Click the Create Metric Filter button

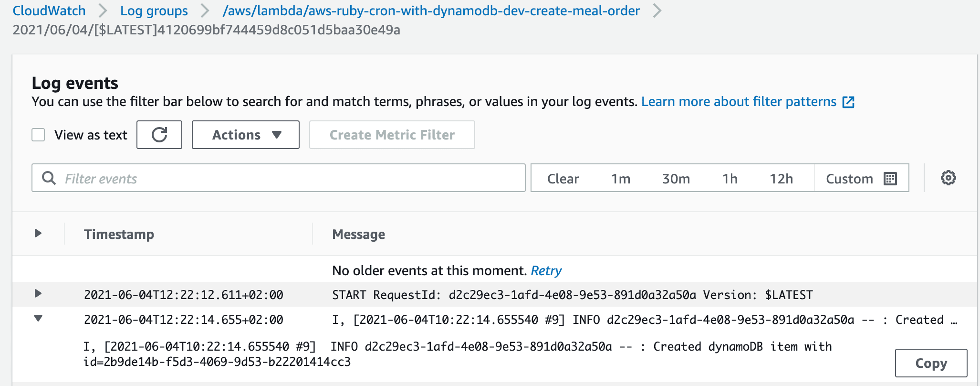pyautogui.click(x=392, y=135)
